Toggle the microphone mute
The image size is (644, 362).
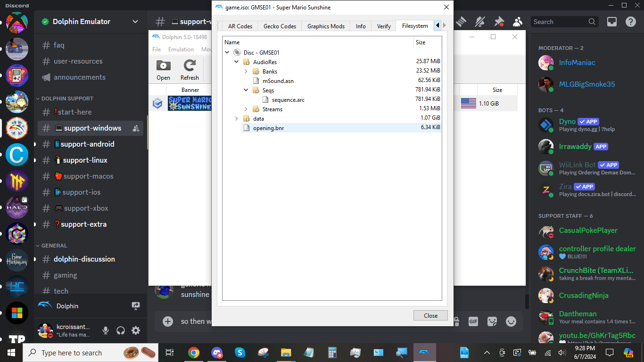106,330
